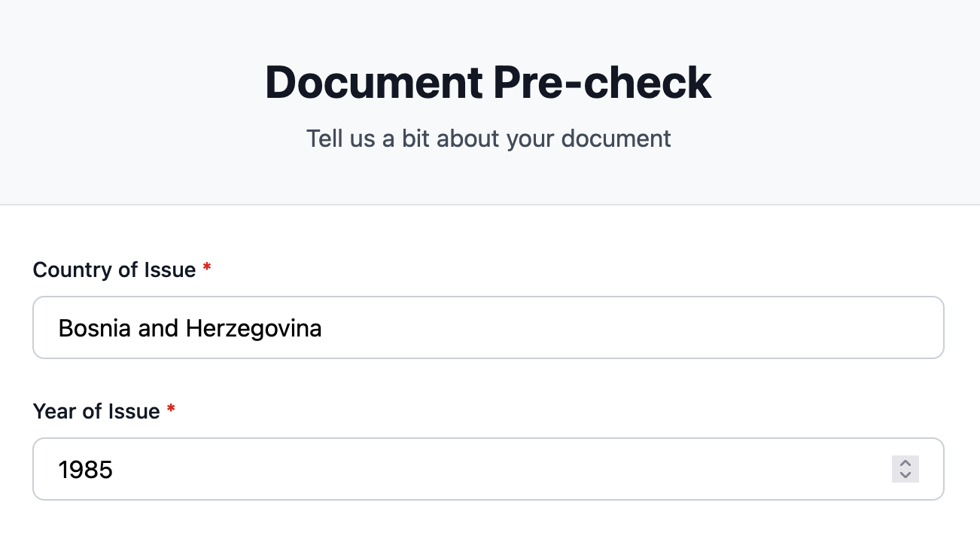The width and height of the screenshot is (980, 539).
Task: Click inside the Year of Issue field
Action: click(452, 469)
